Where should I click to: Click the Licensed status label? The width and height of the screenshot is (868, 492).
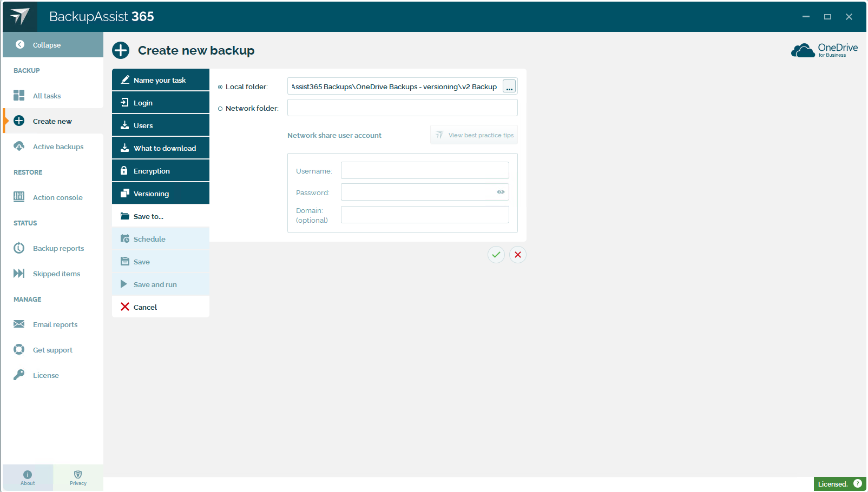point(832,484)
